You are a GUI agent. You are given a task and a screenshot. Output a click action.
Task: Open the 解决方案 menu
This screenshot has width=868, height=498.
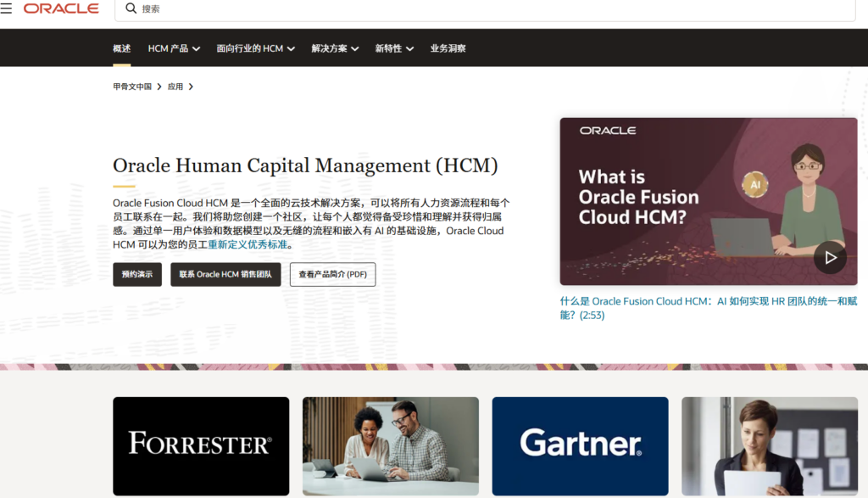pyautogui.click(x=335, y=48)
